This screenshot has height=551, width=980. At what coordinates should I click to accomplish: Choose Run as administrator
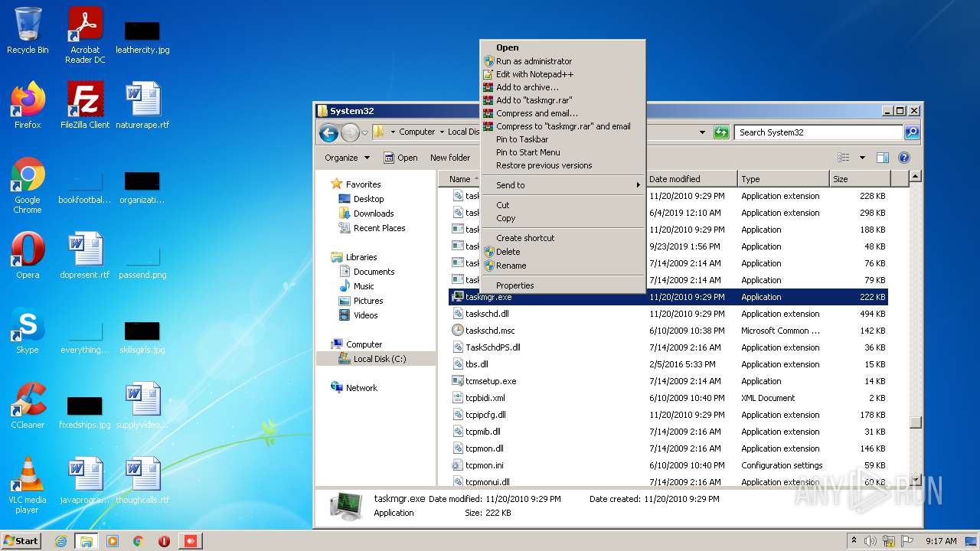[x=563, y=61]
